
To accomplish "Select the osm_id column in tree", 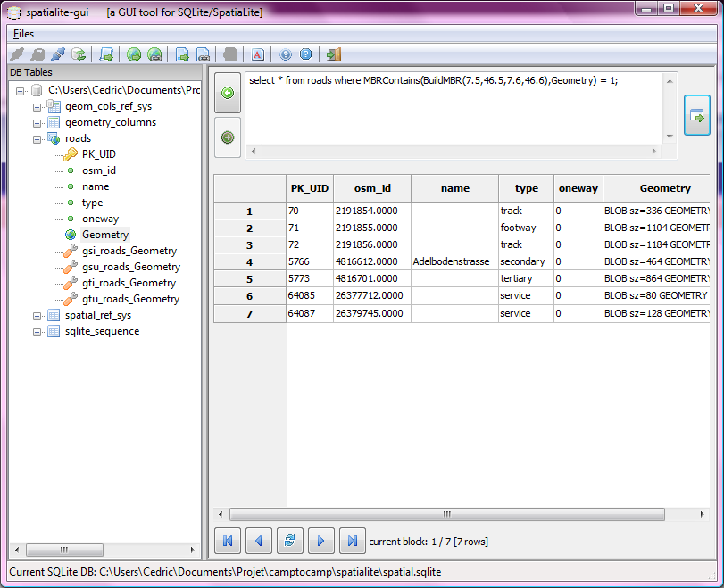I will tap(99, 170).
